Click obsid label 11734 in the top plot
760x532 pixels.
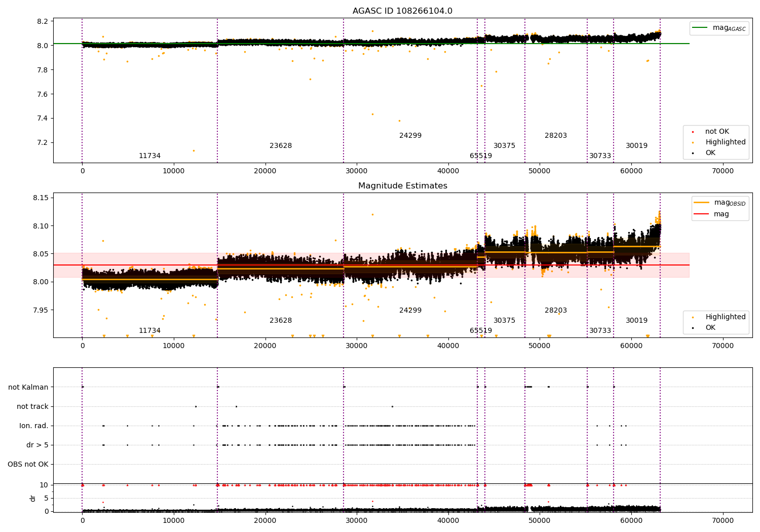pyautogui.click(x=149, y=156)
